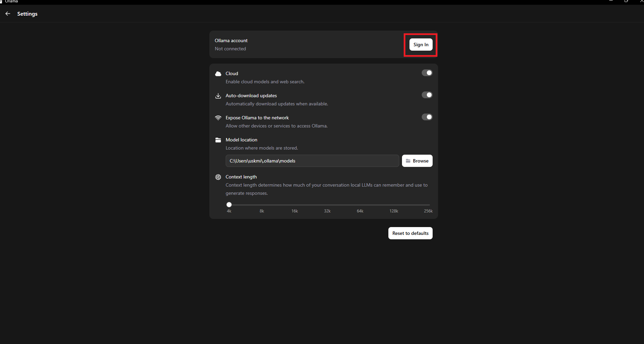Toggle the Cloud models switch
Image resolution: width=644 pixels, height=344 pixels.
427,73
